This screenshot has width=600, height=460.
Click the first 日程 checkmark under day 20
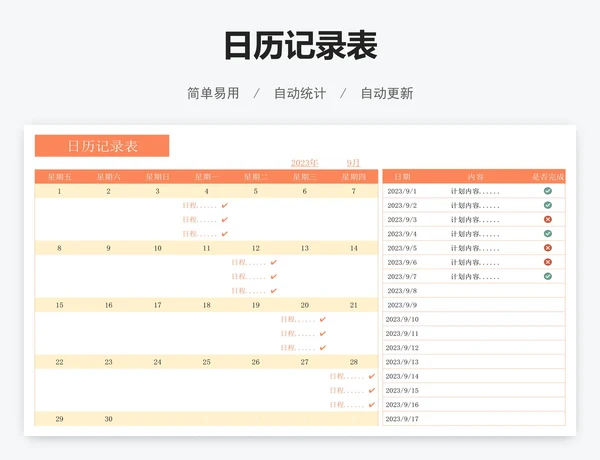[323, 319]
